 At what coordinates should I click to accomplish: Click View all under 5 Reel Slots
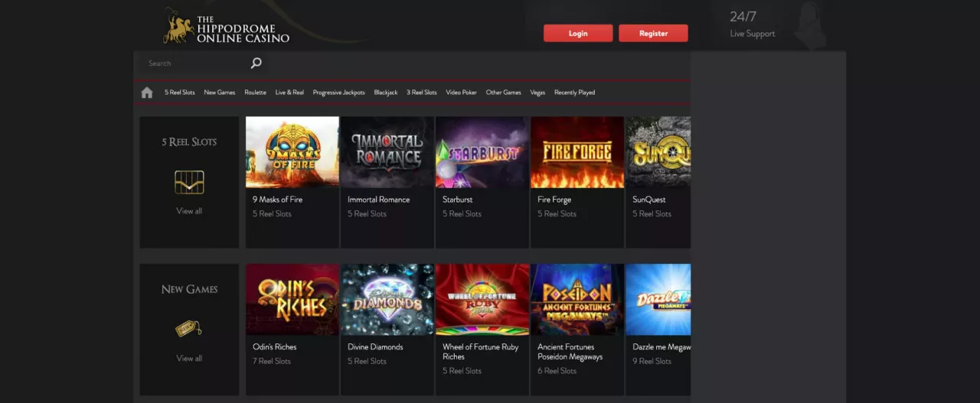tap(189, 211)
